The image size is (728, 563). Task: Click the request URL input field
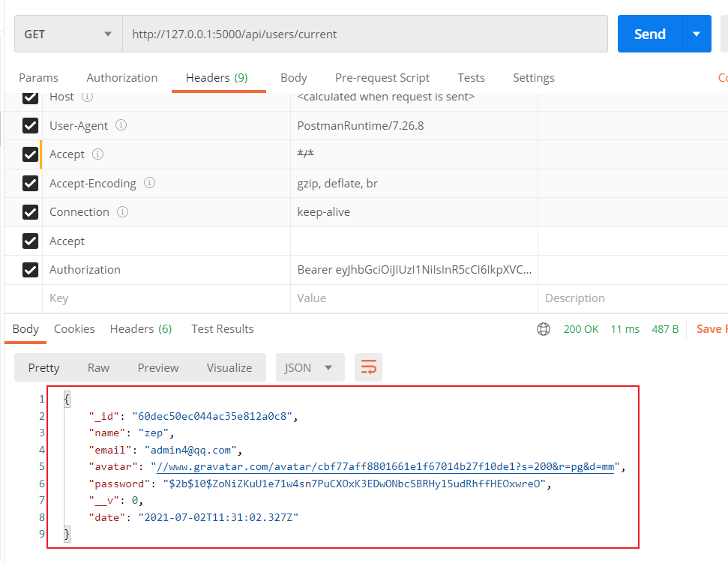click(x=365, y=34)
